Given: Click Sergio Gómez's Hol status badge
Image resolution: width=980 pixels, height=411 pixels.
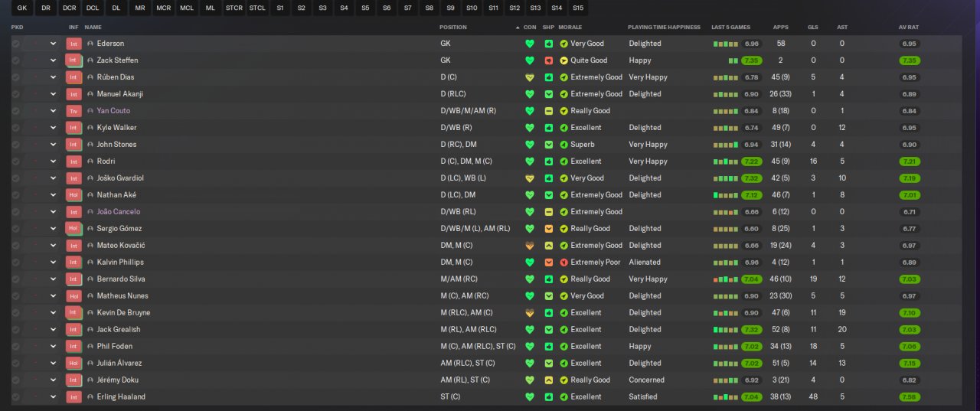Looking at the screenshot, I should click(x=74, y=229).
